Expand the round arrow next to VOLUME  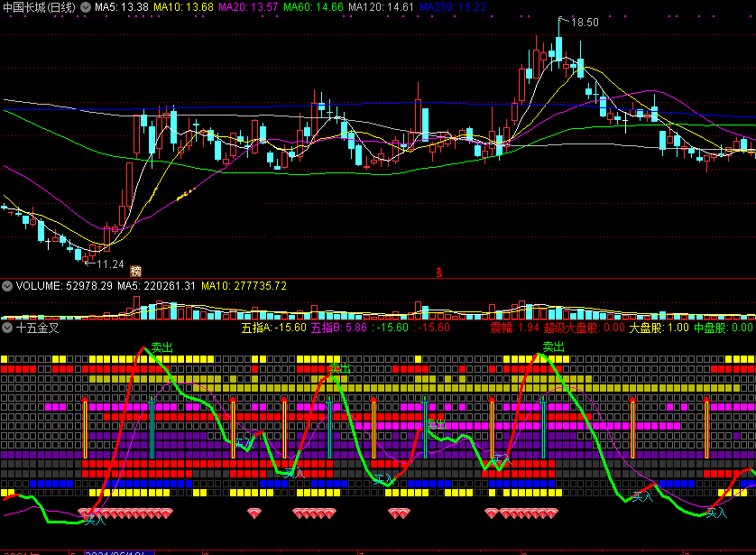pos(6,286)
